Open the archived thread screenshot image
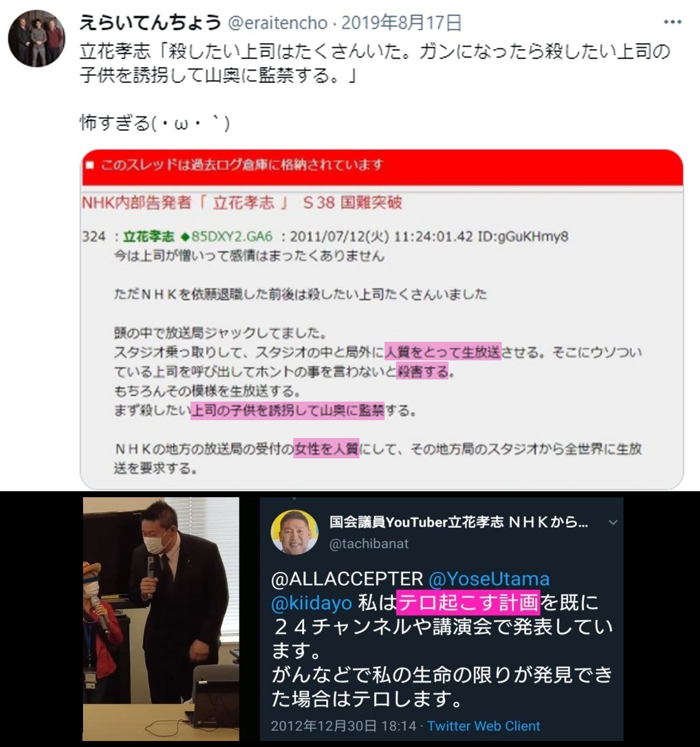This screenshot has height=747, width=700. coord(382,320)
